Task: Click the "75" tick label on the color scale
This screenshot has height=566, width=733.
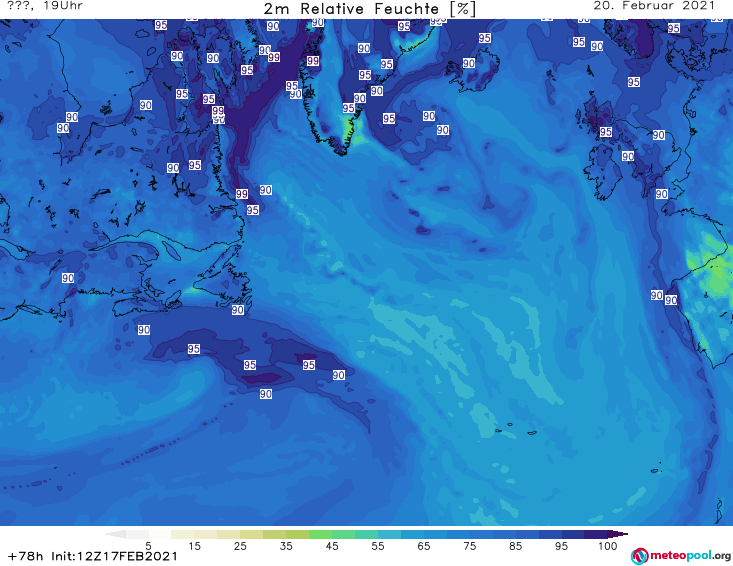Action: click(x=469, y=546)
